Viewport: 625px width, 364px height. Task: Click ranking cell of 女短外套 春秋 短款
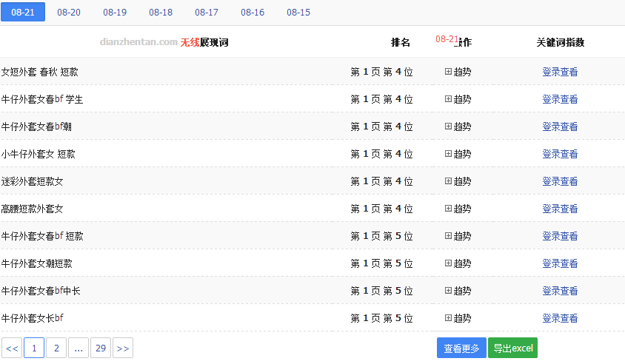pyautogui.click(x=381, y=72)
